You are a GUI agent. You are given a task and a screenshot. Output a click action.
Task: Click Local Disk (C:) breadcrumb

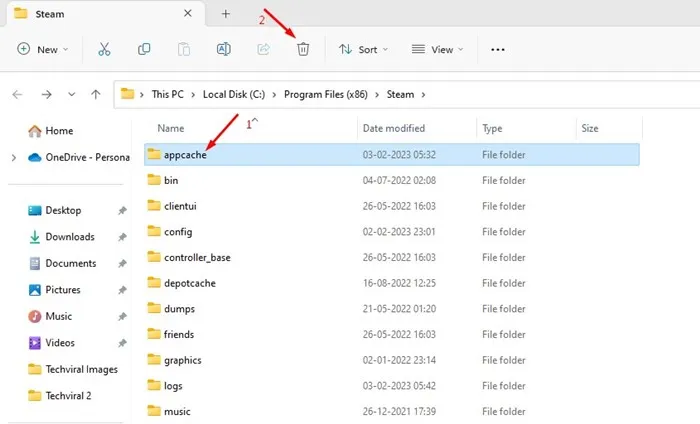click(x=234, y=94)
